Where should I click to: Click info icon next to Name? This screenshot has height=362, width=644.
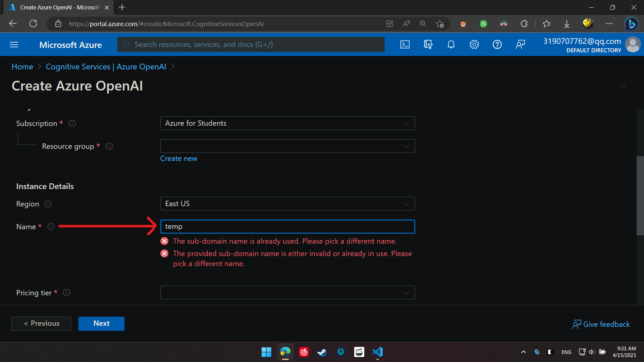point(51,227)
